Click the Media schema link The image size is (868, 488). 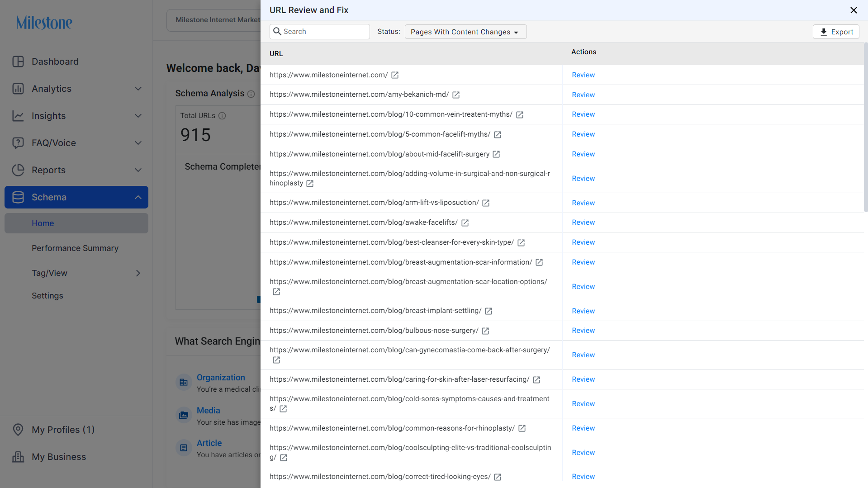pos(209,411)
